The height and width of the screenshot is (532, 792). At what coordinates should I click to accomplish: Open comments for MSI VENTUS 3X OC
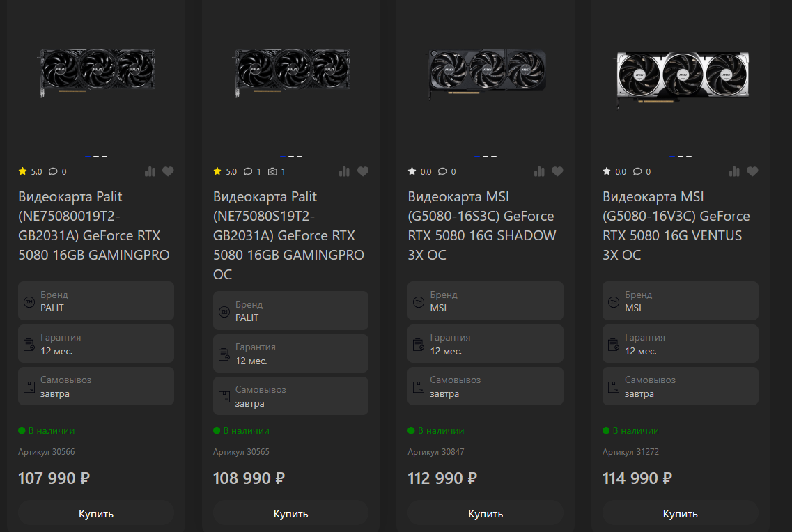(x=642, y=171)
